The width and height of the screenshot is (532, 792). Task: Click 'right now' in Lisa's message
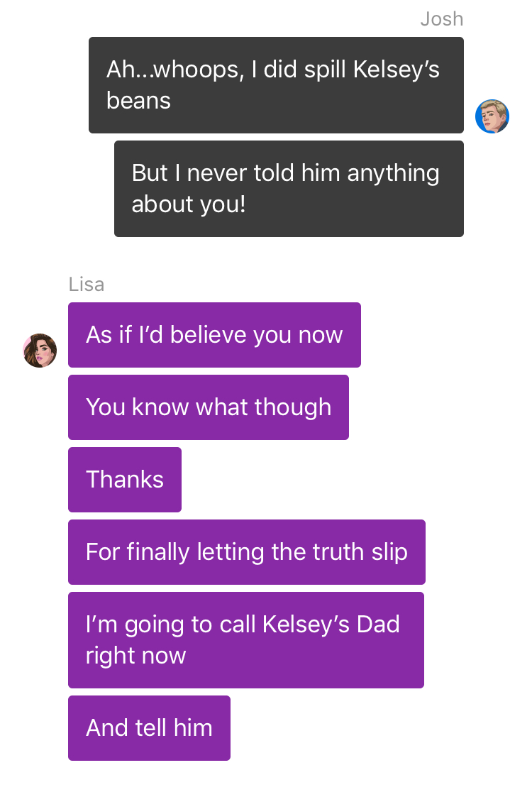(x=135, y=656)
